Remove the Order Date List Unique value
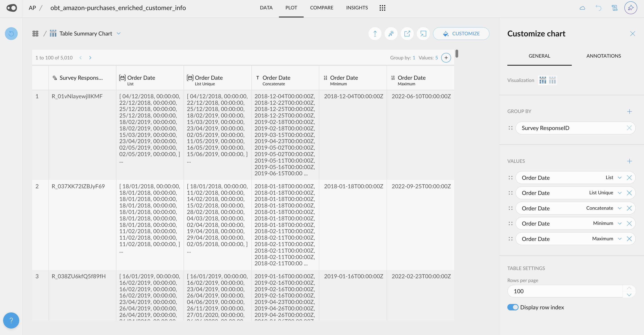Viewport: 644px width, 335px height. pyautogui.click(x=629, y=193)
